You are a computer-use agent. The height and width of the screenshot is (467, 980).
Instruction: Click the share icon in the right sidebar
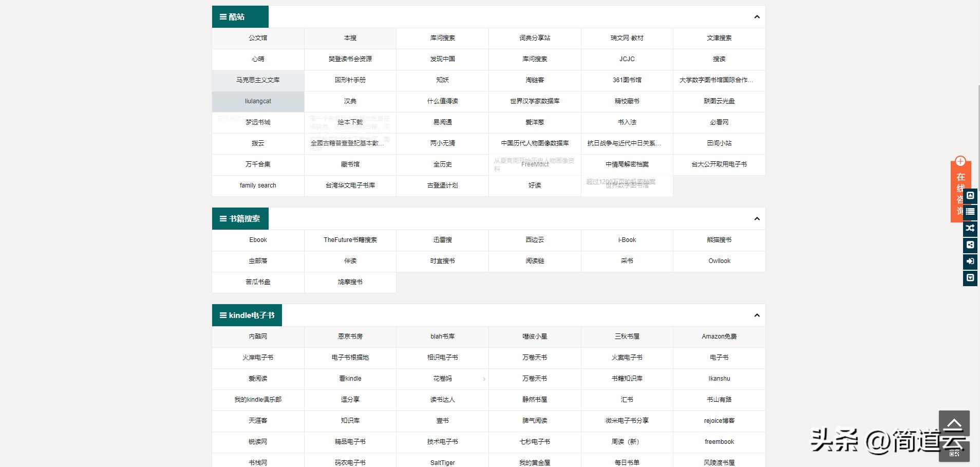(x=970, y=245)
